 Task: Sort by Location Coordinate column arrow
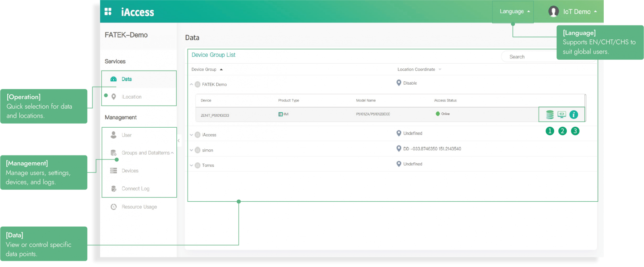click(440, 70)
